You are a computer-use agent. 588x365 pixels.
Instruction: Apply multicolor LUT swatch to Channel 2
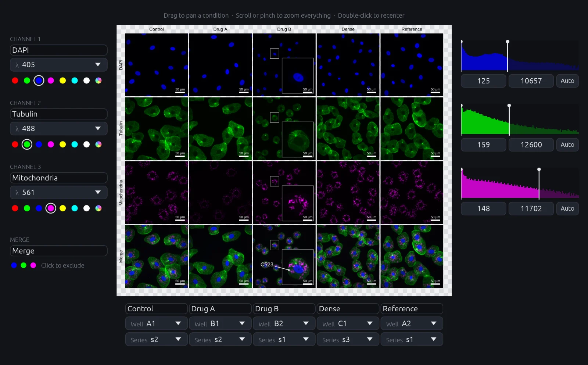tap(98, 144)
